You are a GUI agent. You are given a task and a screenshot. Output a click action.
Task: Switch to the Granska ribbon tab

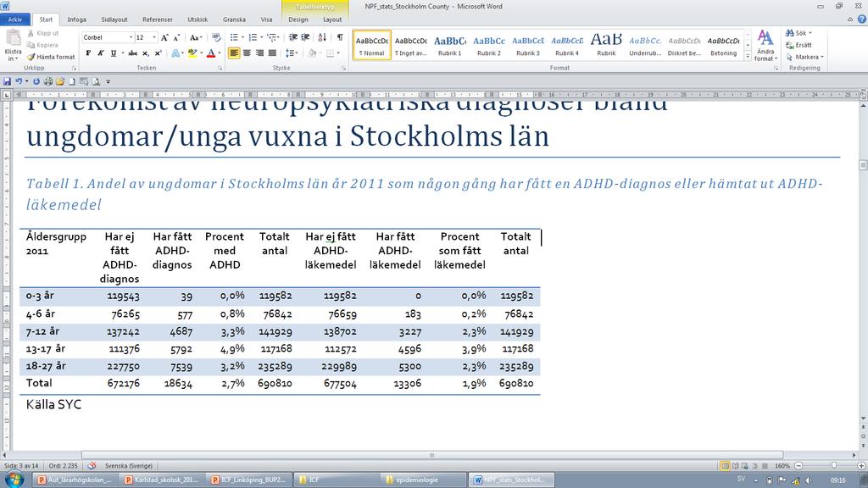click(x=234, y=19)
